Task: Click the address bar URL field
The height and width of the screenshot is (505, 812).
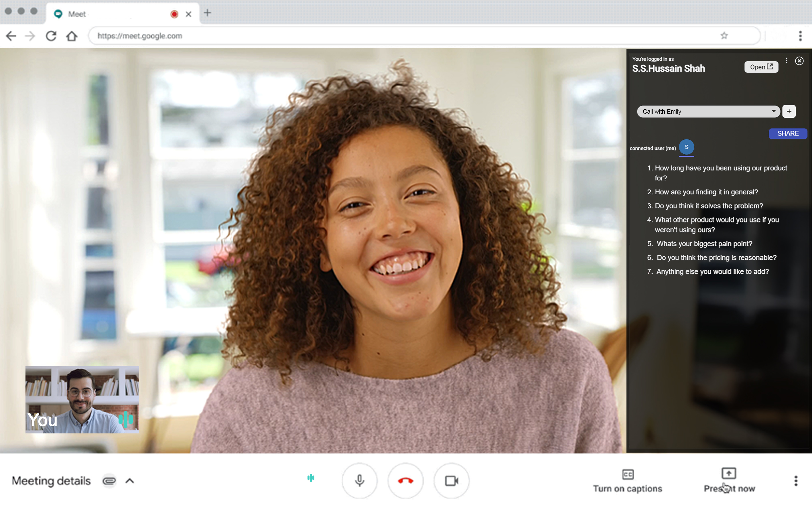Action: point(424,36)
